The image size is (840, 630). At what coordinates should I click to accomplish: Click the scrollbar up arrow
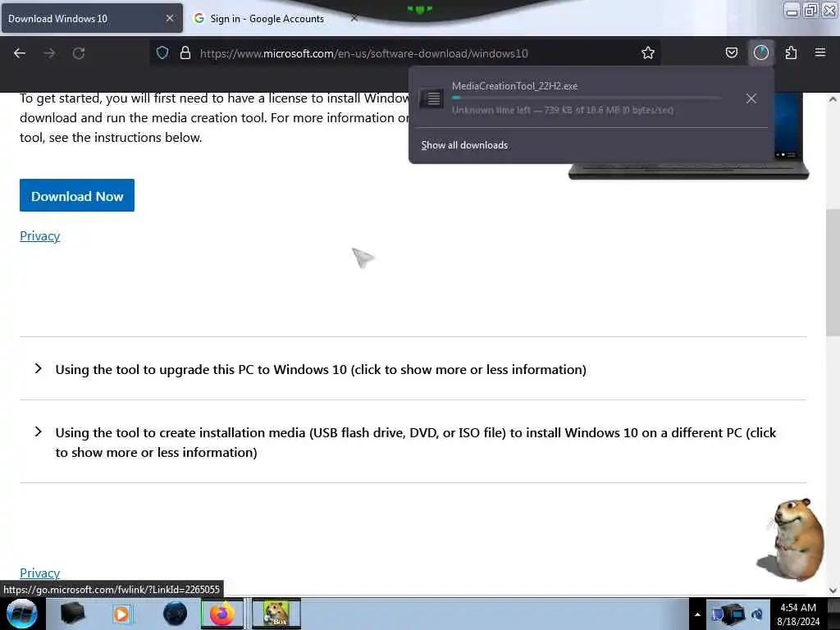(x=833, y=99)
